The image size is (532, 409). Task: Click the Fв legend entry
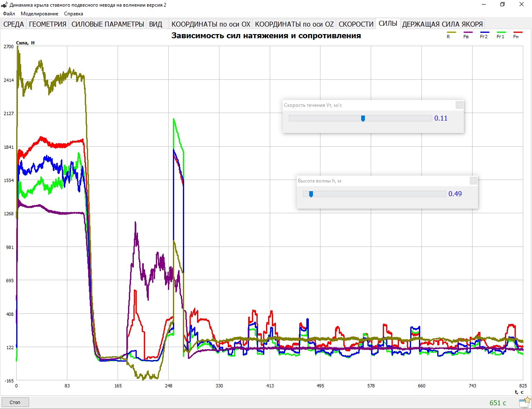tap(467, 35)
